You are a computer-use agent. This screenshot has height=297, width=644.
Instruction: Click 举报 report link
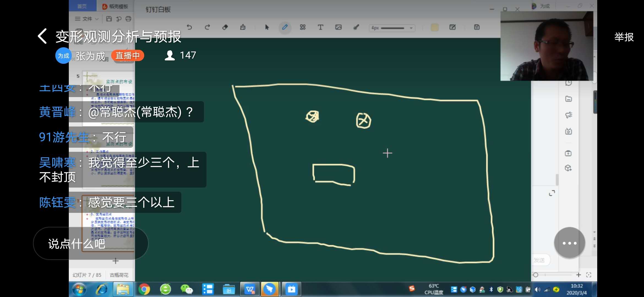624,37
